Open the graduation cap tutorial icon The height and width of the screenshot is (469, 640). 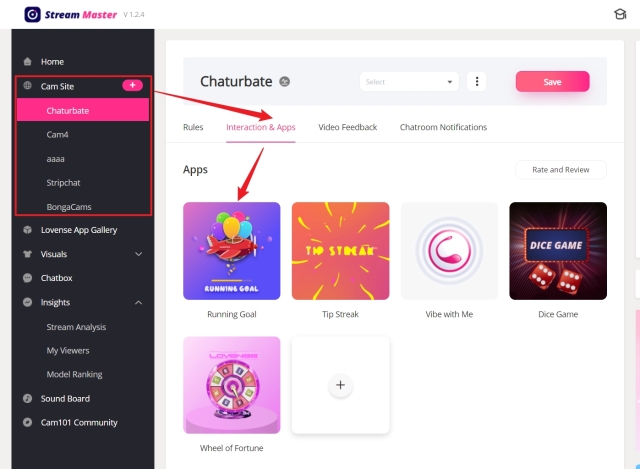point(620,14)
